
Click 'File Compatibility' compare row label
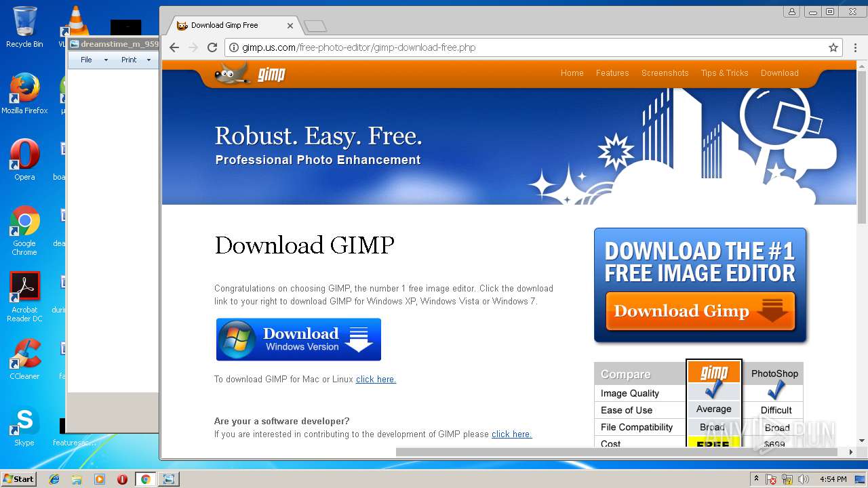pos(637,427)
